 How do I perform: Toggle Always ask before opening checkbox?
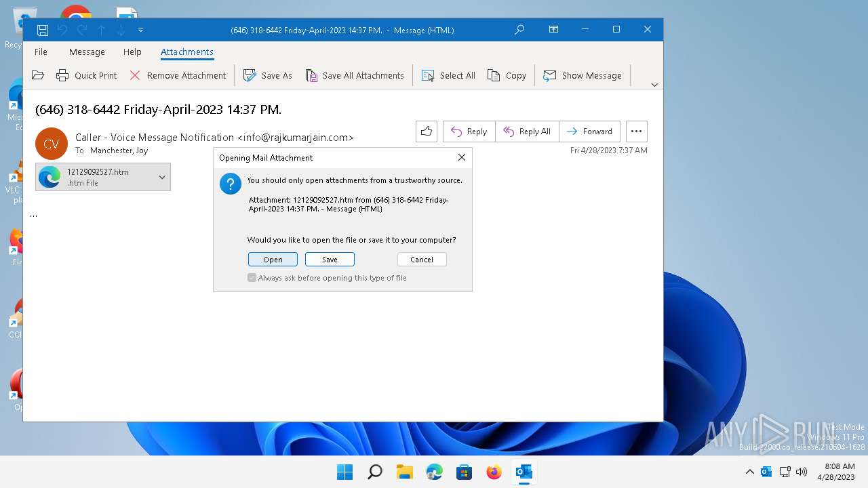pos(252,278)
